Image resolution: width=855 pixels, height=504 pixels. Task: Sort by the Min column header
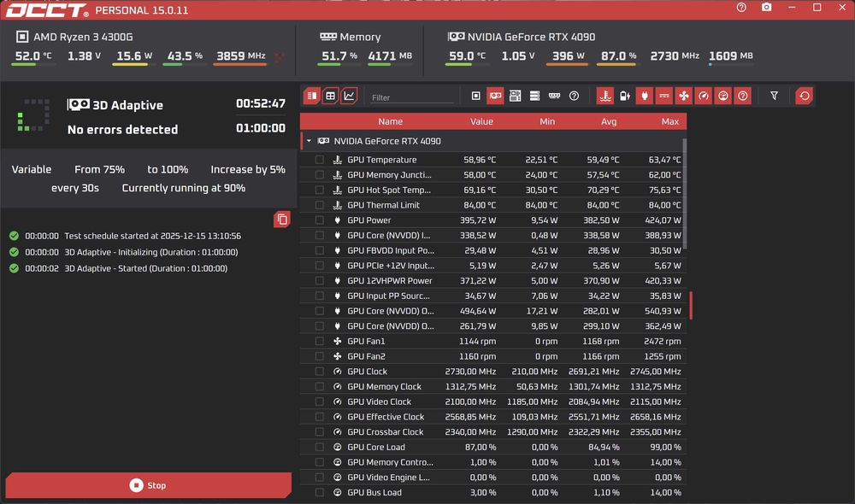(547, 121)
